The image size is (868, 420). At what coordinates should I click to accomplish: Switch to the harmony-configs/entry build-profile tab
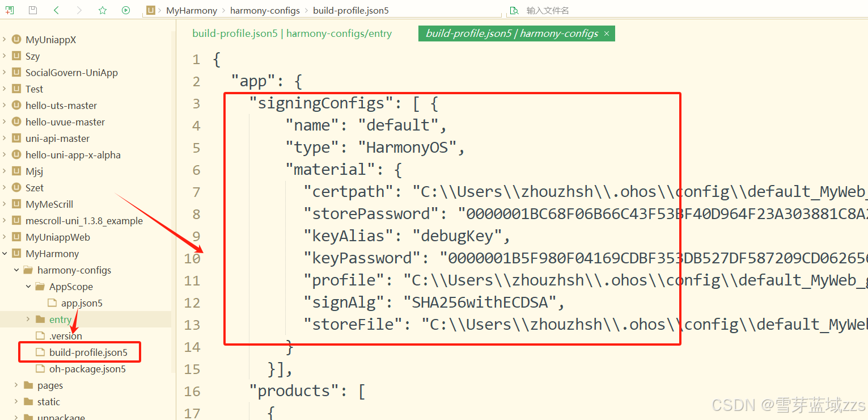292,33
